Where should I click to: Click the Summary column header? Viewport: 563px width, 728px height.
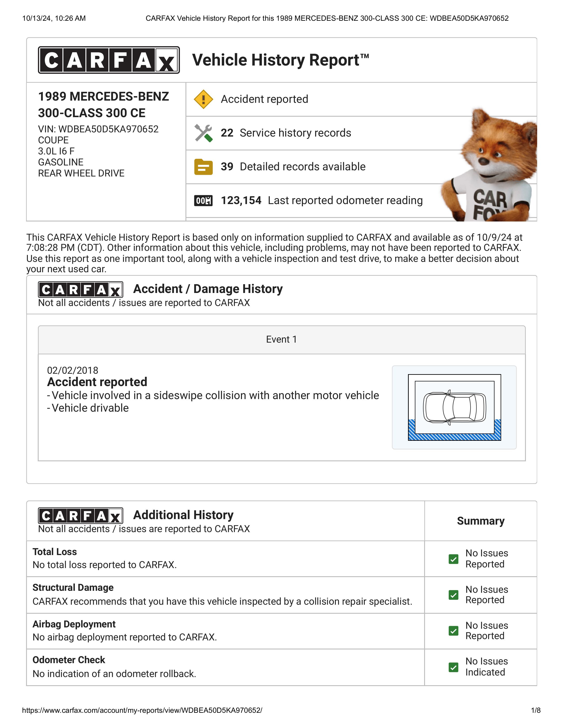[481, 521]
